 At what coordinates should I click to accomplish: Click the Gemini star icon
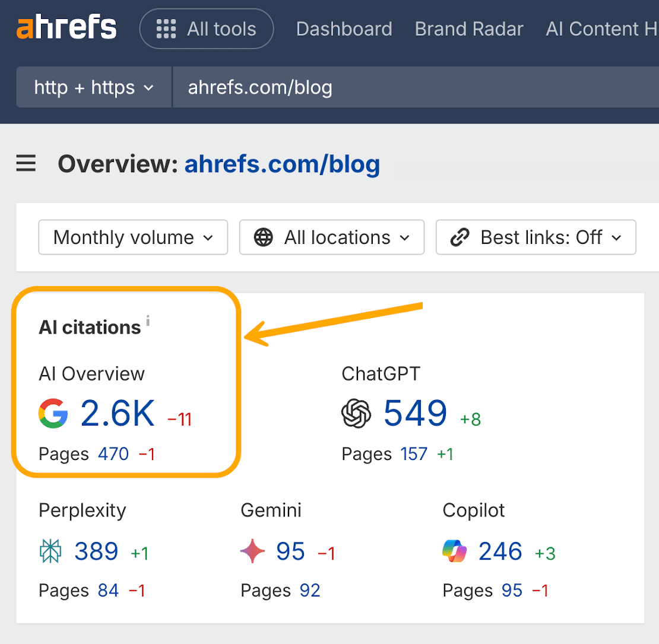(254, 551)
